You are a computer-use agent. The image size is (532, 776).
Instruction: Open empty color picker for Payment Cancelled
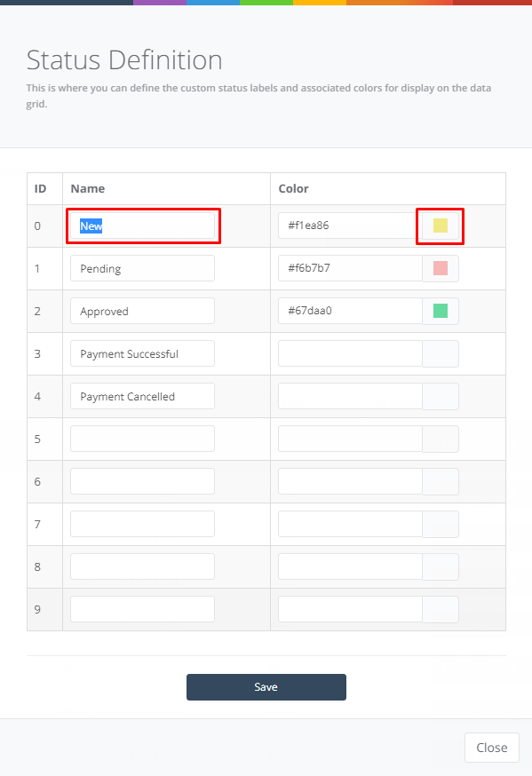441,396
